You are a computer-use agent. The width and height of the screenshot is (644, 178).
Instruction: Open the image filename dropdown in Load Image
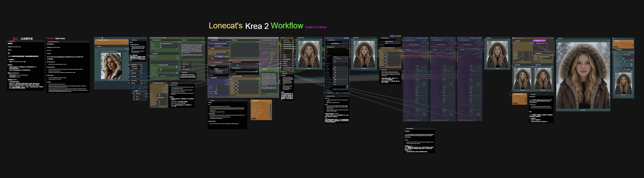click(114, 51)
